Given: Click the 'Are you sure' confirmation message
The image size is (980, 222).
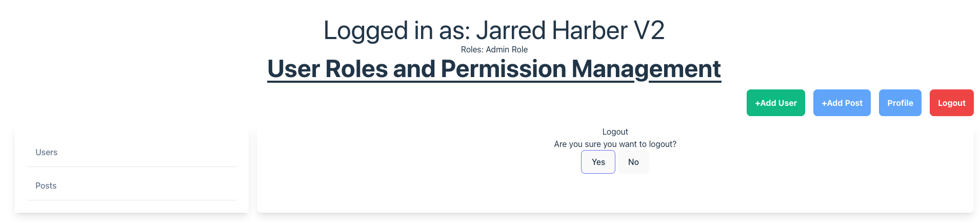Looking at the screenshot, I should coord(615,144).
